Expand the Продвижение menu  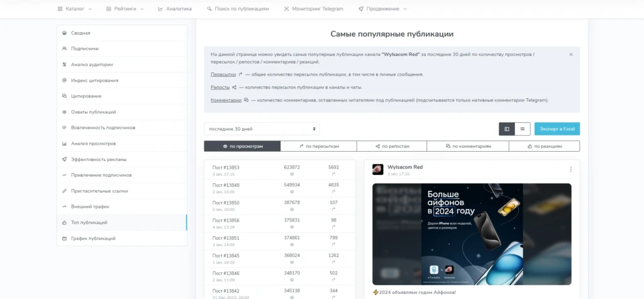tap(382, 9)
